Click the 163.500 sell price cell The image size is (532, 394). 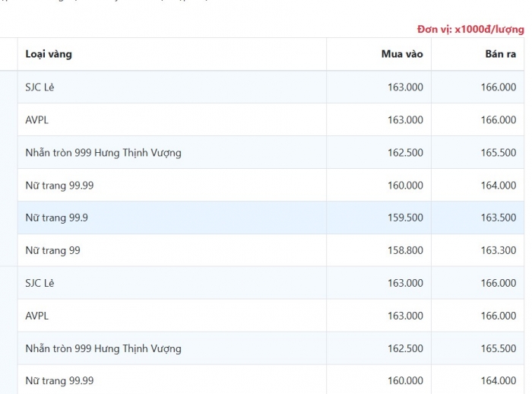pos(498,218)
